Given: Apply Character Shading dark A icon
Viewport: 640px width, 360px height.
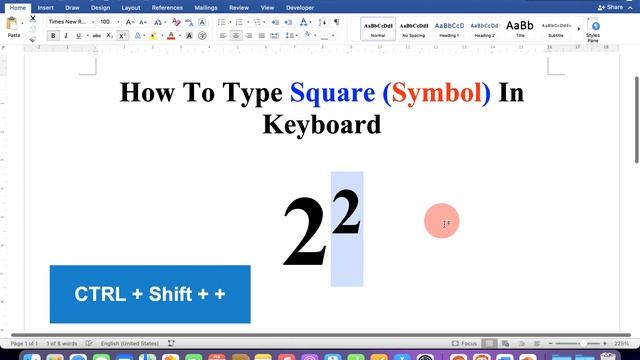Looking at the screenshot, I should (x=189, y=36).
